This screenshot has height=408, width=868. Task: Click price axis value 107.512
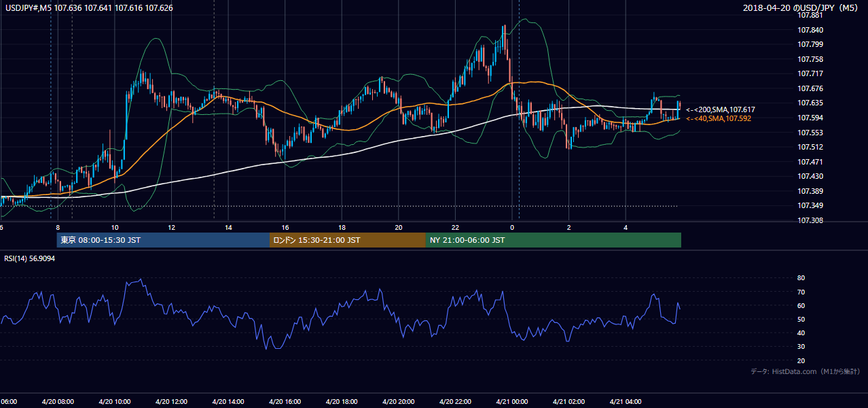point(812,147)
